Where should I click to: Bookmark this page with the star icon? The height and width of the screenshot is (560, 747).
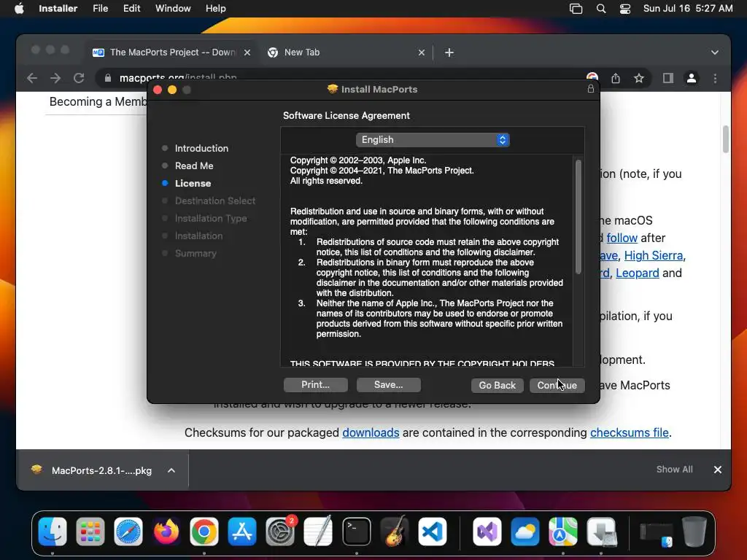pos(639,78)
